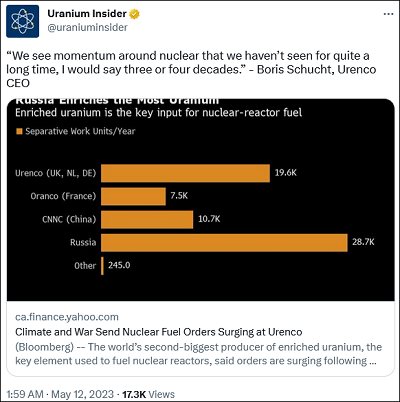The height and width of the screenshot is (402, 400).
Task: Click the Uranium Insider display name
Action: (87, 14)
